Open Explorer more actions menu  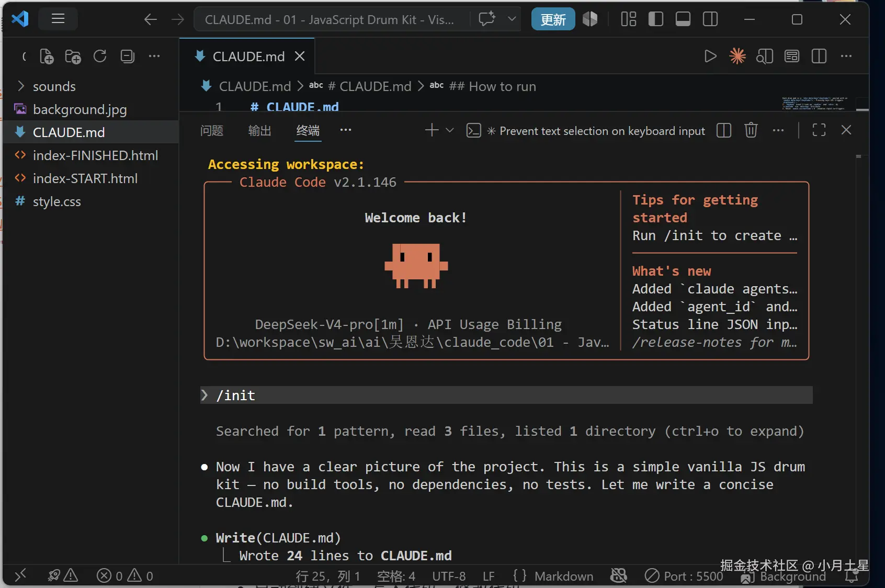coord(154,56)
